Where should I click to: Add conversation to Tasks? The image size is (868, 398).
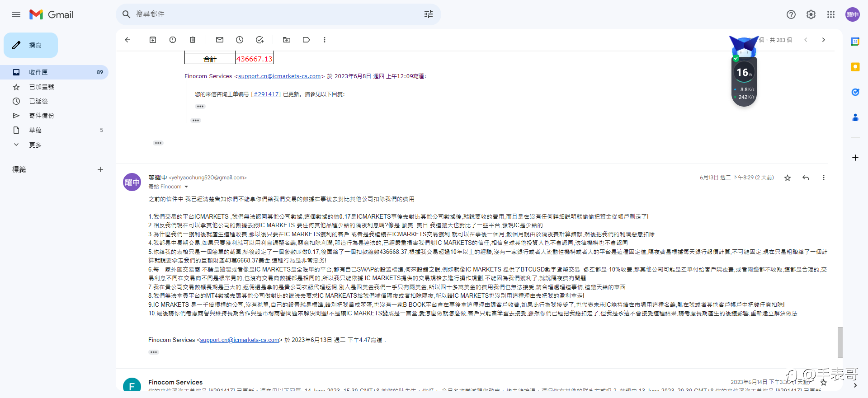259,40
